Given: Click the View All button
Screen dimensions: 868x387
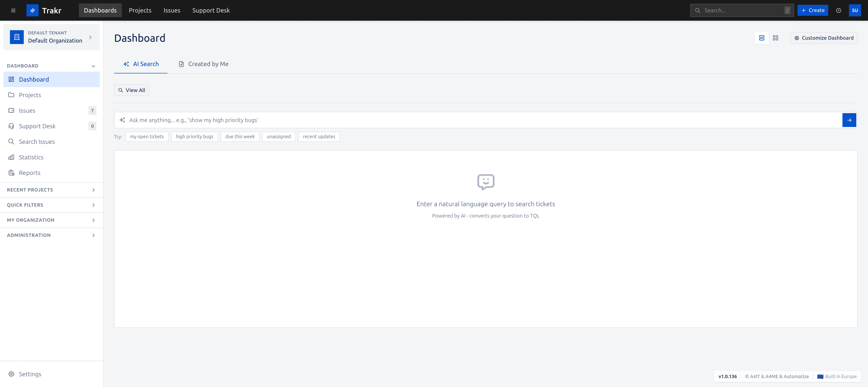Looking at the screenshot, I should (x=131, y=90).
